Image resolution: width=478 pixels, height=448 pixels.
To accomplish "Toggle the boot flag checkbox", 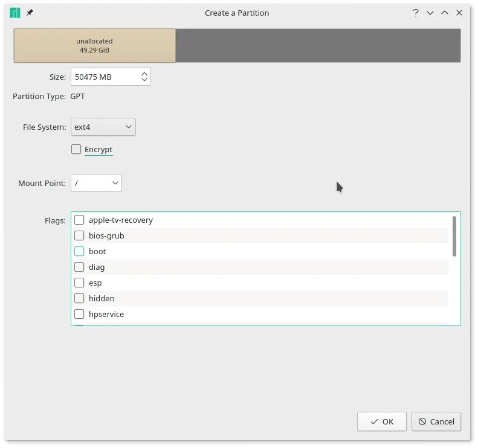I will pos(79,251).
